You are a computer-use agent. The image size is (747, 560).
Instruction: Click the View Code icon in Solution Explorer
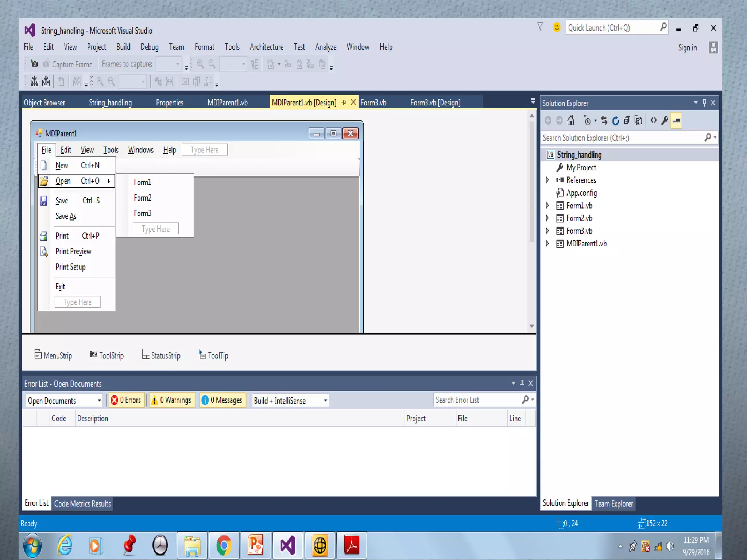[654, 120]
